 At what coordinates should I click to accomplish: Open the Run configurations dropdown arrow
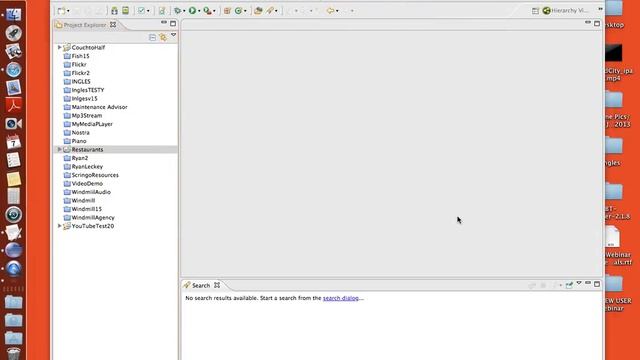[199, 11]
